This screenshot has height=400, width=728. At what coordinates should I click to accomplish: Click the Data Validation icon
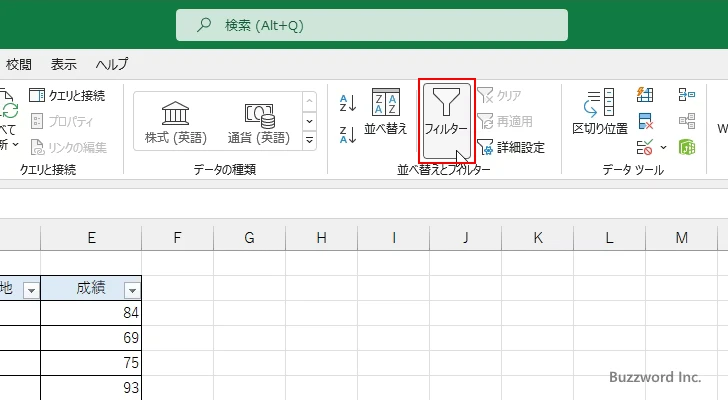[645, 148]
